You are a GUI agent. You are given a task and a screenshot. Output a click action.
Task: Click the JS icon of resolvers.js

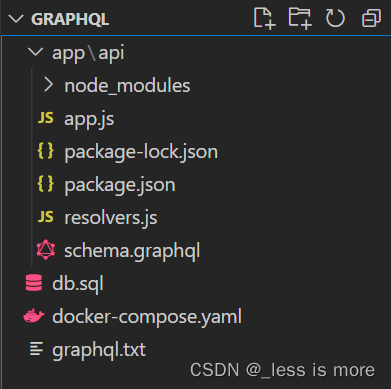(46, 217)
